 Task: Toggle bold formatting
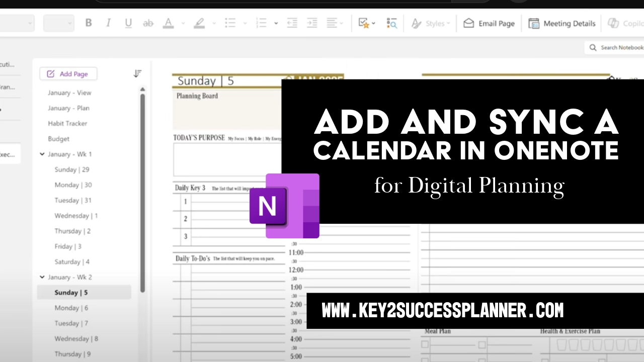[x=89, y=23]
